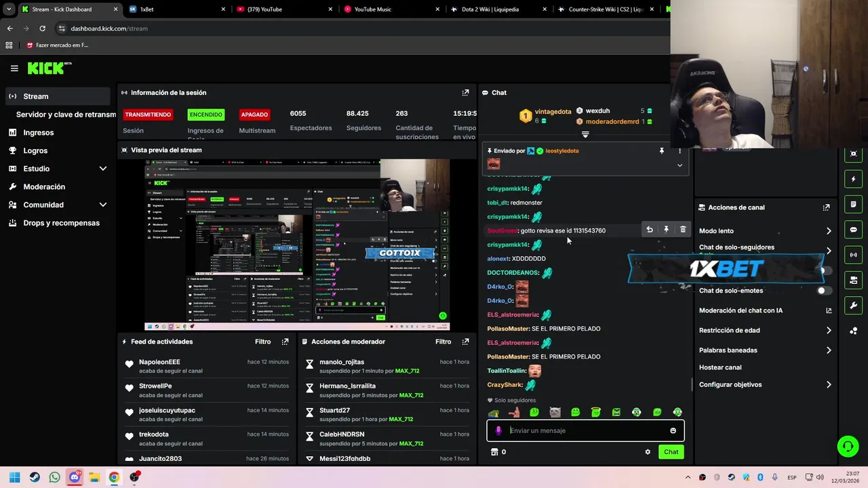Click the chat bubble icon in right sidebar
The width and height of the screenshot is (868, 488).
[x=853, y=230]
